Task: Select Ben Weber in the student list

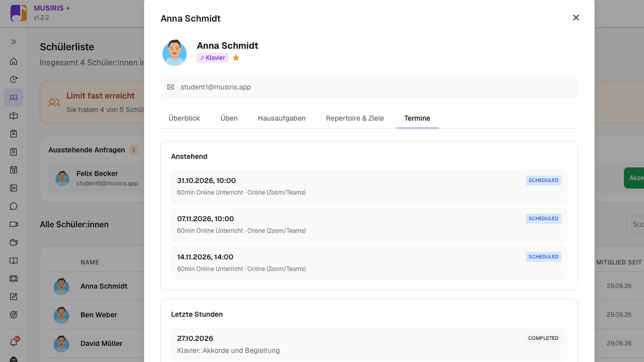Action: coord(99,315)
